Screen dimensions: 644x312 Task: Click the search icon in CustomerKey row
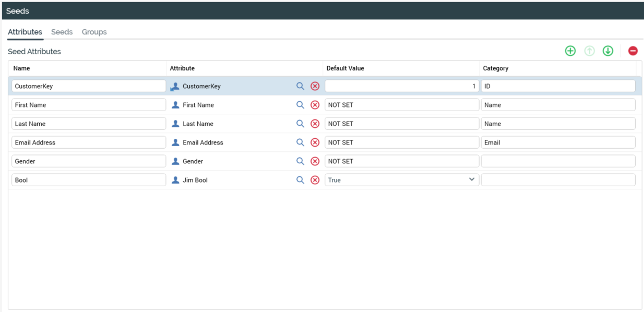click(300, 86)
